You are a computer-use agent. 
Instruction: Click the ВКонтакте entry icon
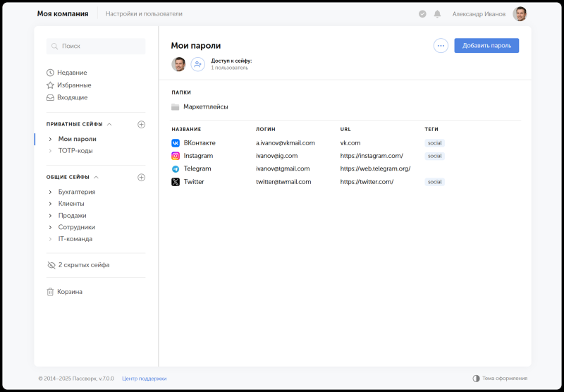coord(176,143)
